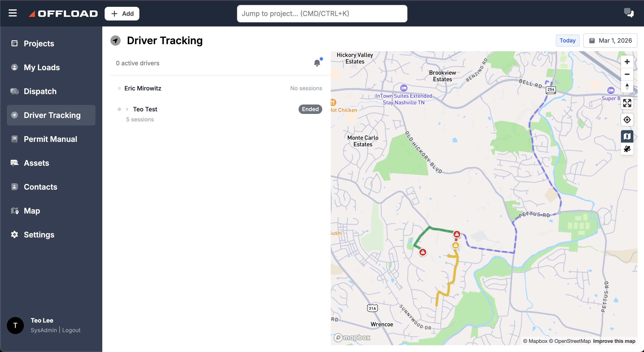Click the Teo Lee avatar

[15, 325]
